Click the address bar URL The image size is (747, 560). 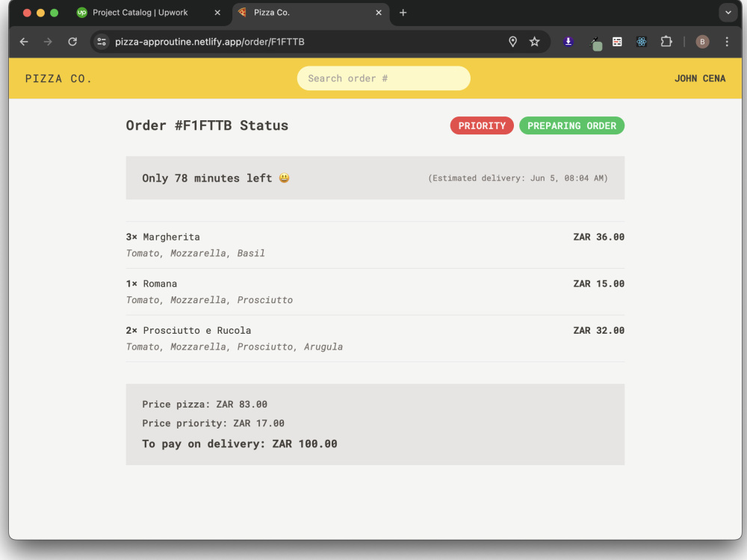coord(210,42)
